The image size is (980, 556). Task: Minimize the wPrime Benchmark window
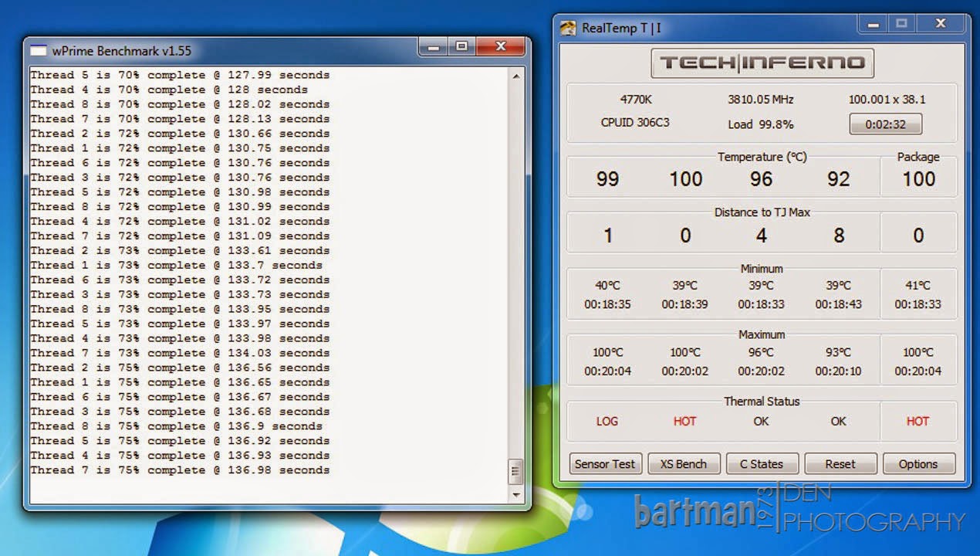pos(434,47)
